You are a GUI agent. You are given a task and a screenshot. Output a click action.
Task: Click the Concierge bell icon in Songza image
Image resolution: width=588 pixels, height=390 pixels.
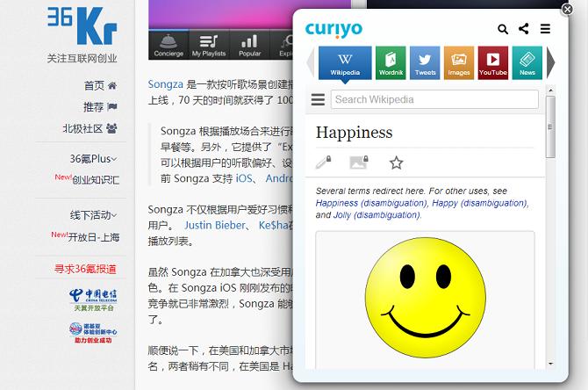coord(169,41)
